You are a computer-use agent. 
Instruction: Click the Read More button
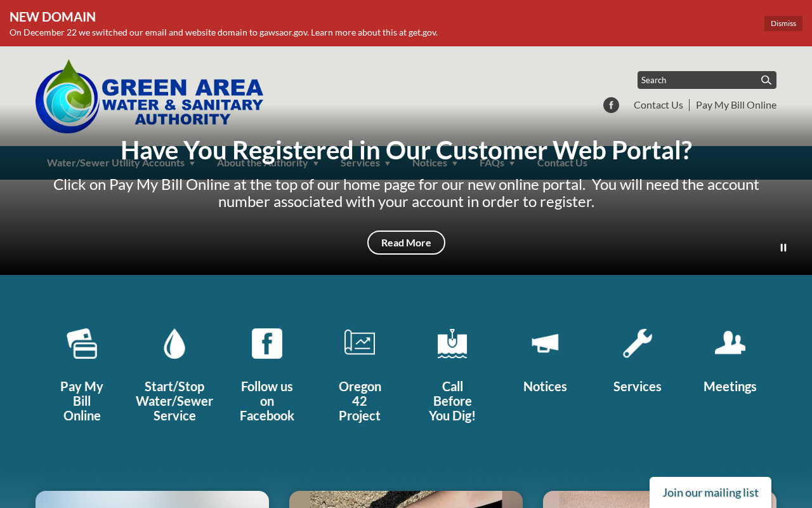click(406, 243)
